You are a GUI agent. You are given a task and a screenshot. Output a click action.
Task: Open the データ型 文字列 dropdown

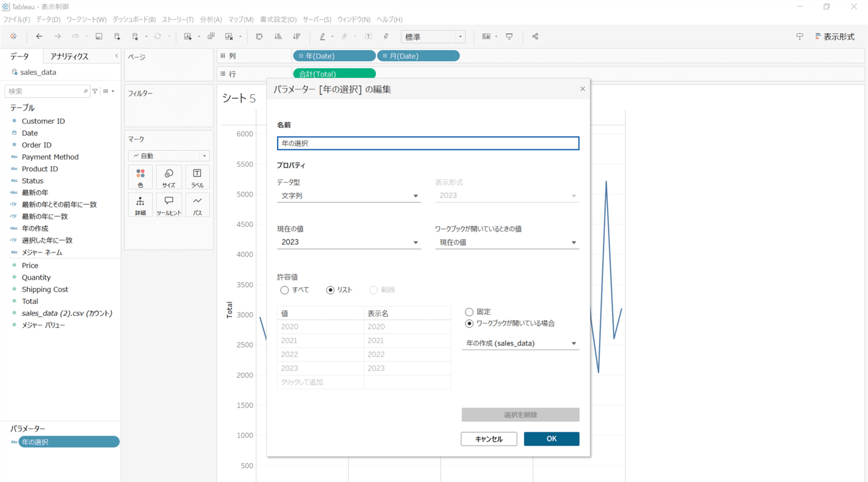(x=349, y=196)
